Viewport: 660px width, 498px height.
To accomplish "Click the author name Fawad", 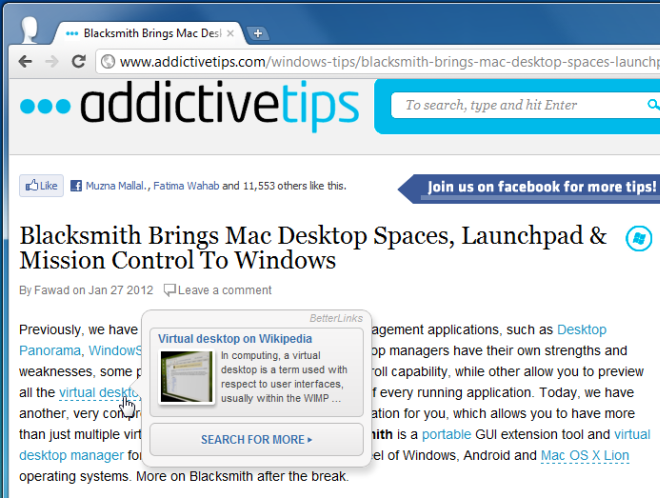I will pos(51,290).
